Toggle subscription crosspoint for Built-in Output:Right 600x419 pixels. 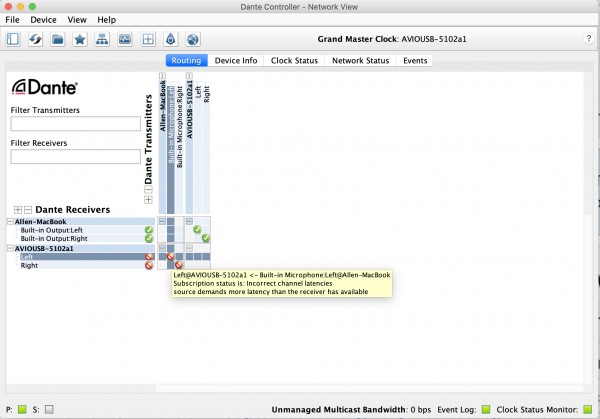(x=206, y=238)
